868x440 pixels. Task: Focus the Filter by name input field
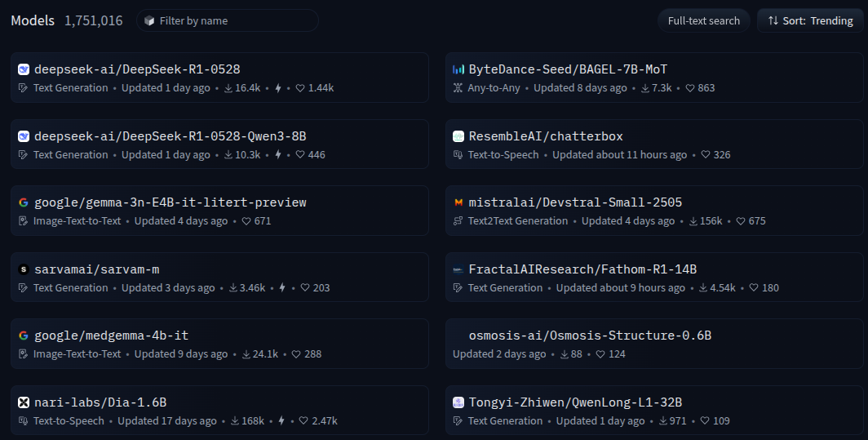(232, 21)
